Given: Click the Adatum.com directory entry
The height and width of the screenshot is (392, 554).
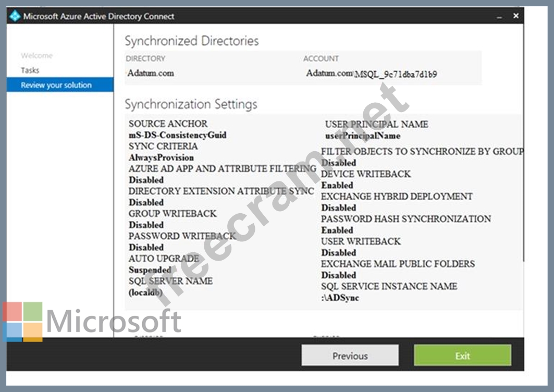Looking at the screenshot, I should [x=151, y=73].
